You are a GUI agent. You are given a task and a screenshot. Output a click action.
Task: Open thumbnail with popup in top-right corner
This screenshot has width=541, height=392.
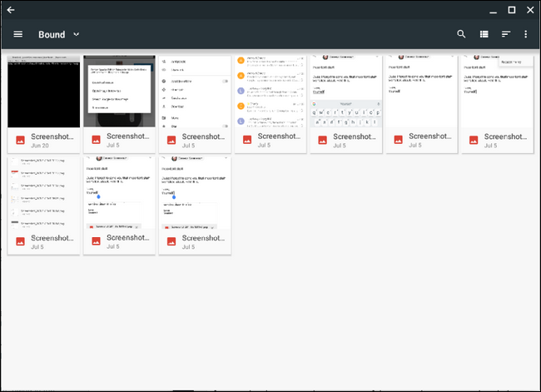tap(498, 92)
